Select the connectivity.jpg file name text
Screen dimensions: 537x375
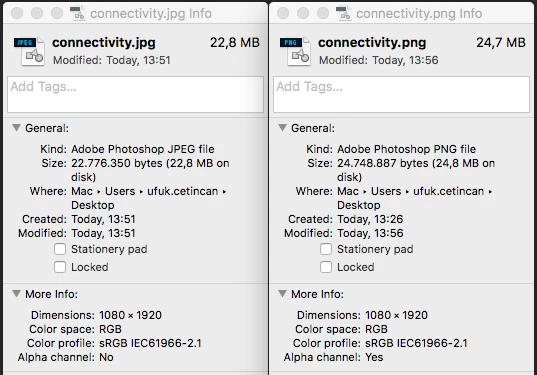(x=104, y=43)
